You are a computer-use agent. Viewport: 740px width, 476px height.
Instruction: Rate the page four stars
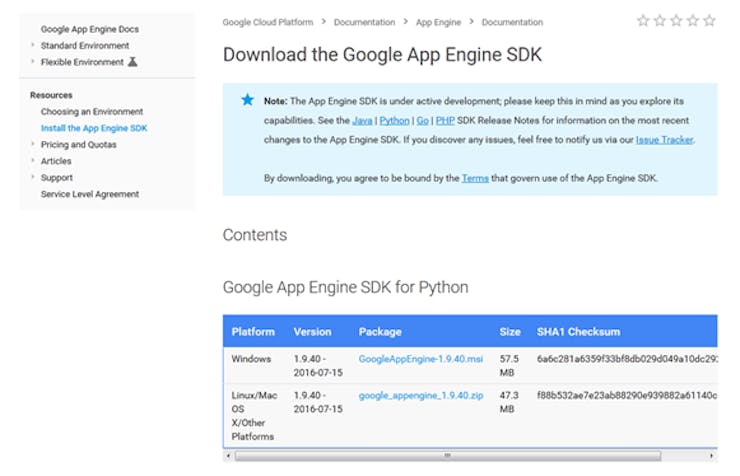[x=693, y=21]
